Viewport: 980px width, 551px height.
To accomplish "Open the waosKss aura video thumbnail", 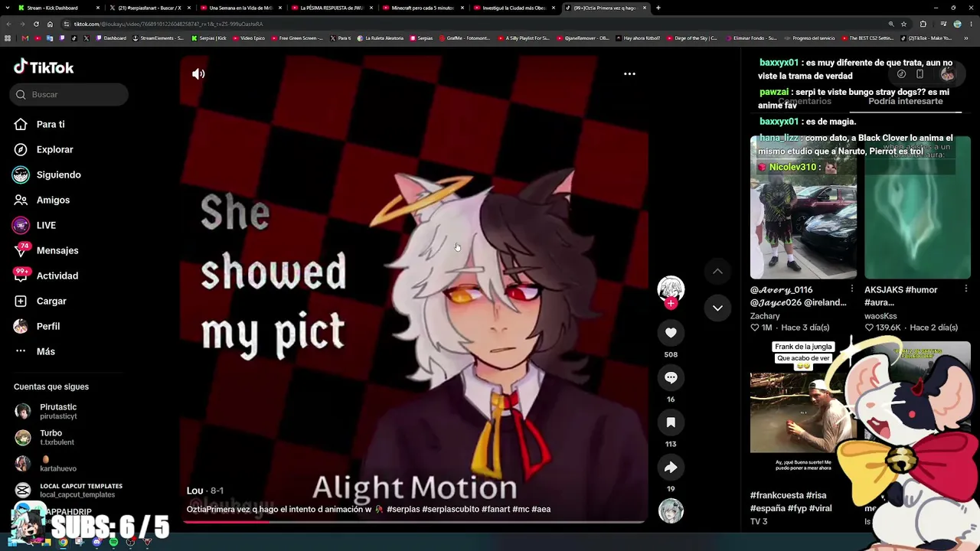I will pos(917,207).
